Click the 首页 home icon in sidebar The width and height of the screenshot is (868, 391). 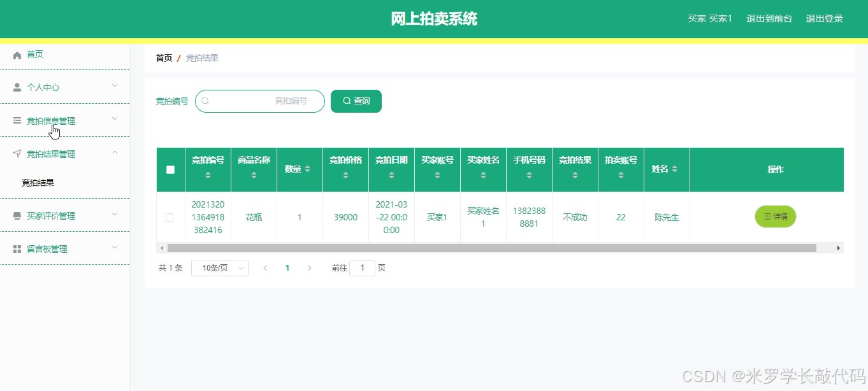coord(18,54)
